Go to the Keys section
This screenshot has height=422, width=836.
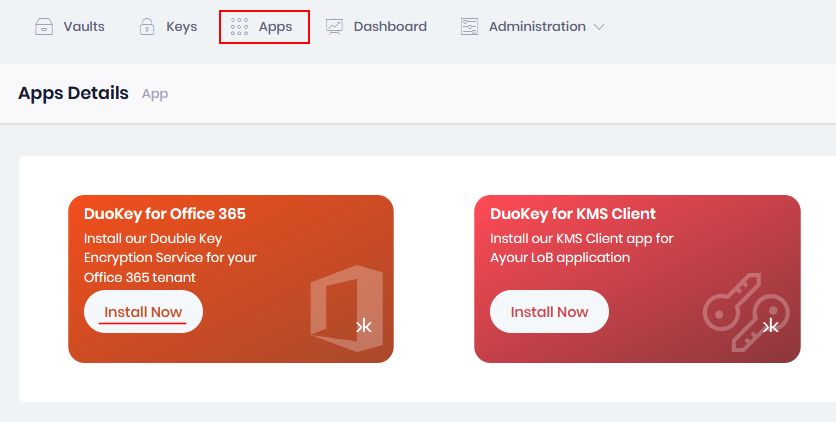tap(168, 27)
